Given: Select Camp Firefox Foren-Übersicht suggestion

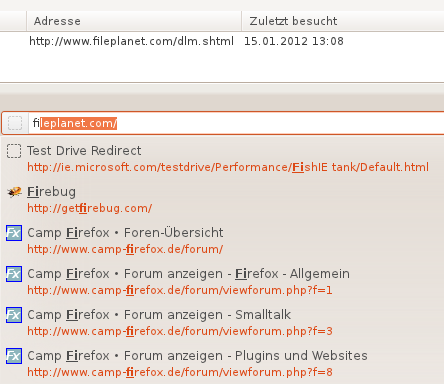Looking at the screenshot, I should pos(222,241).
